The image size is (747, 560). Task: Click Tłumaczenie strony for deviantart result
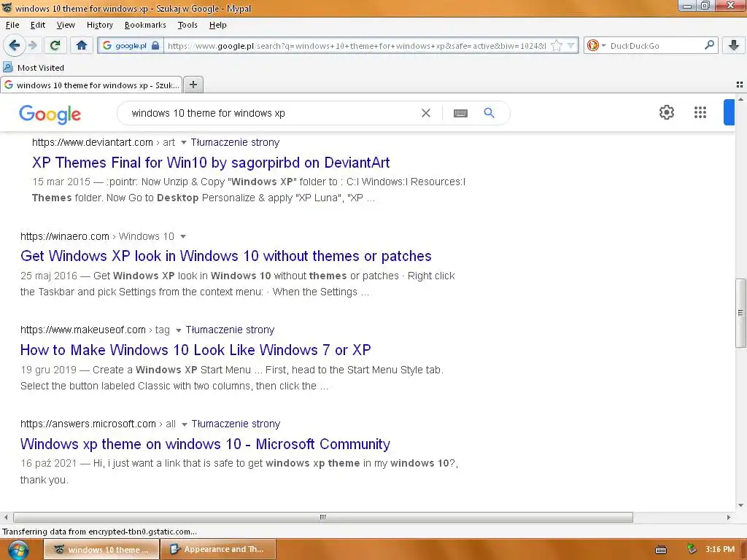(235, 142)
